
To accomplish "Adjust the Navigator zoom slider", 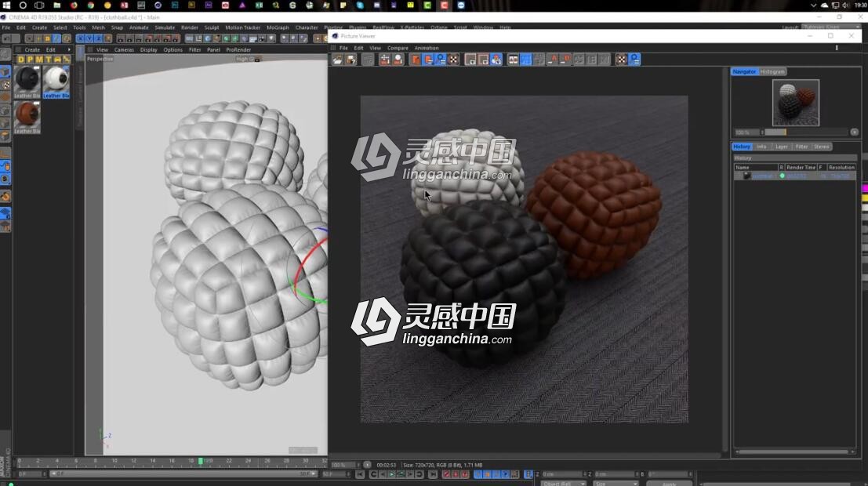I will click(x=805, y=132).
